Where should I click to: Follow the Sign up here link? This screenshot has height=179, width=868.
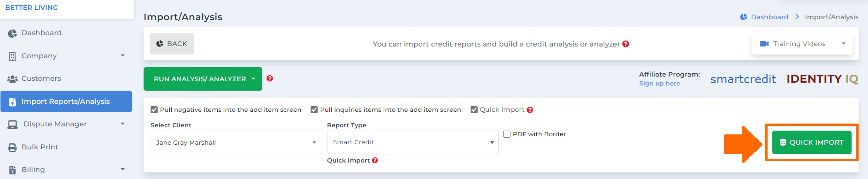pos(659,84)
